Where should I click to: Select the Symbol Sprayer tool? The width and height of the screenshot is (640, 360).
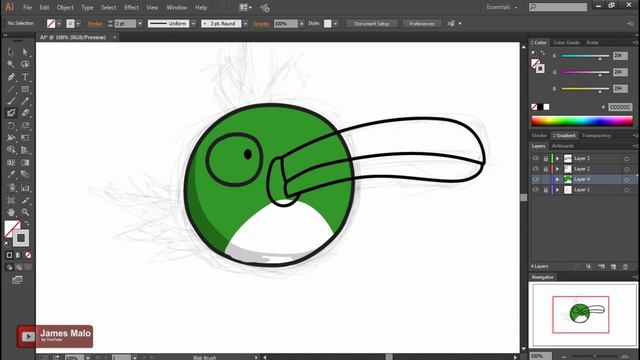11,188
